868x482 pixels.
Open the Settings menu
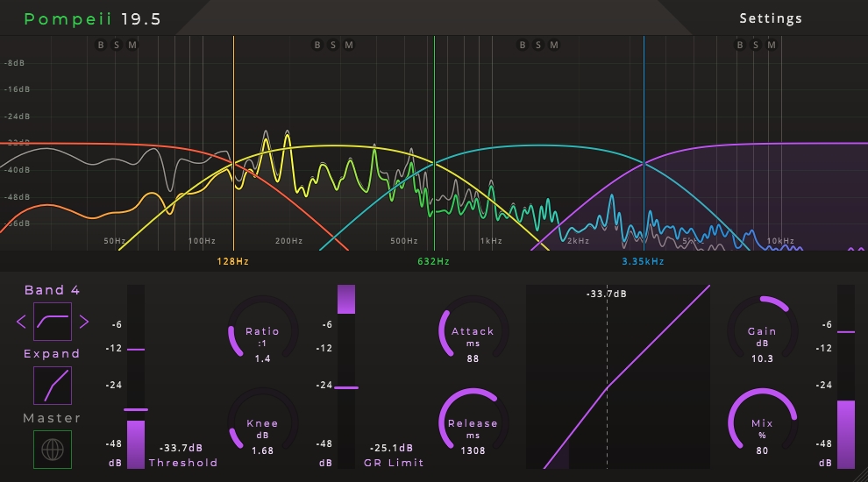tap(771, 18)
